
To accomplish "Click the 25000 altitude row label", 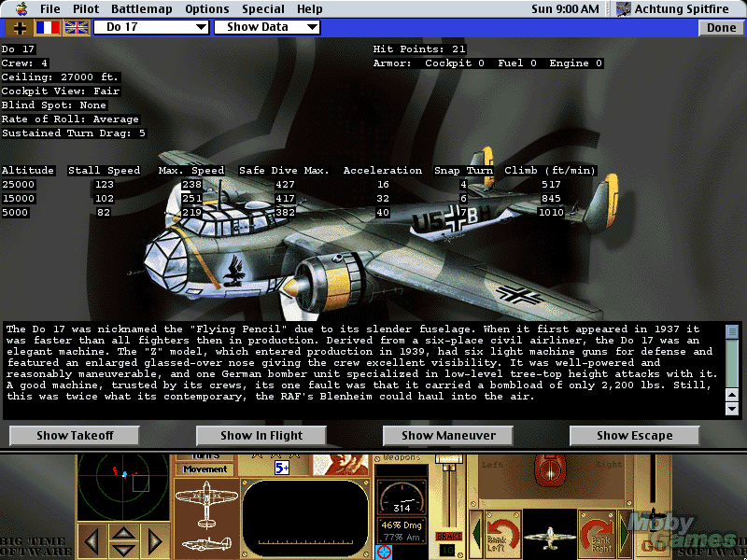I will tap(18, 184).
